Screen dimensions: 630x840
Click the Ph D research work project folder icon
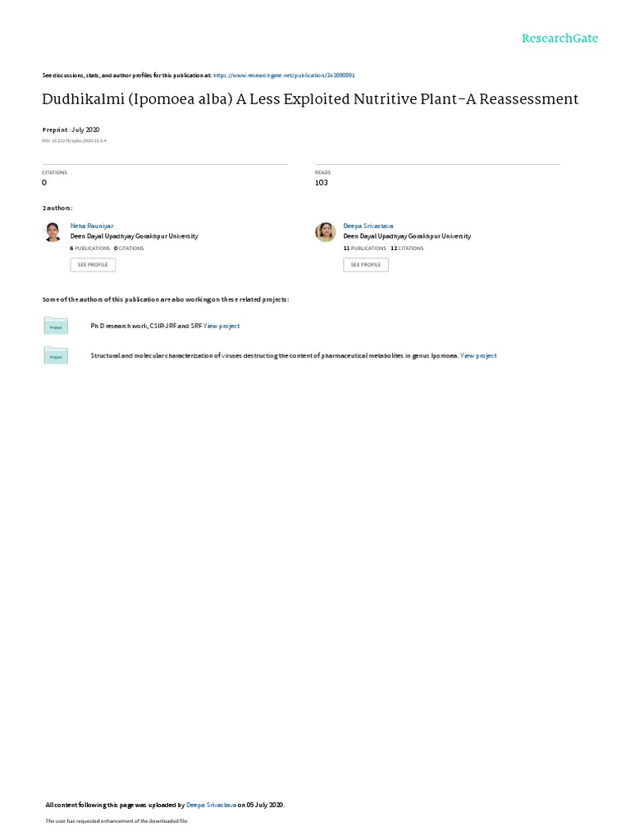click(x=56, y=326)
